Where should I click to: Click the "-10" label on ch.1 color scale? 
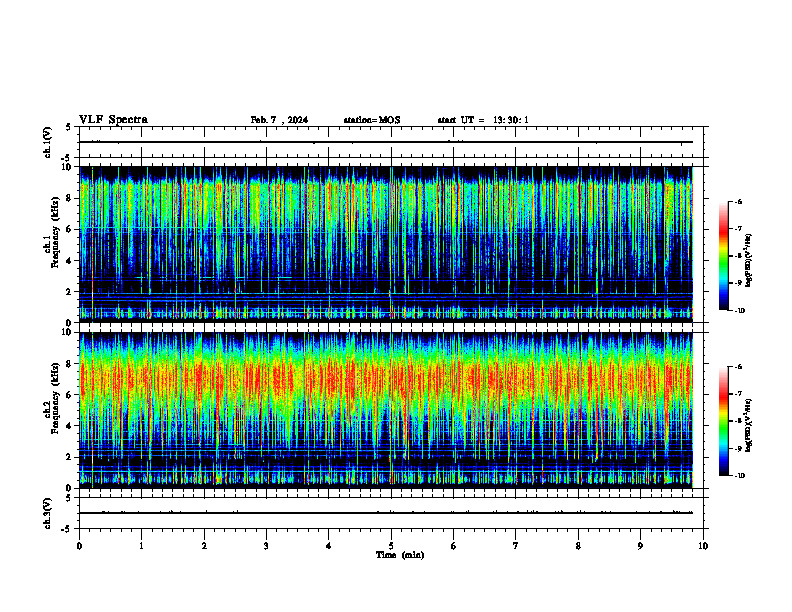click(739, 311)
